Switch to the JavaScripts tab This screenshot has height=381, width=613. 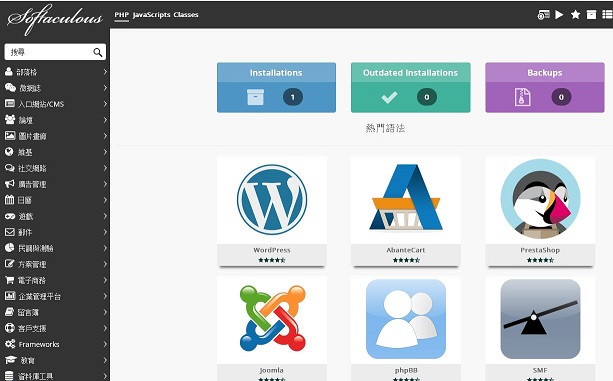click(151, 15)
